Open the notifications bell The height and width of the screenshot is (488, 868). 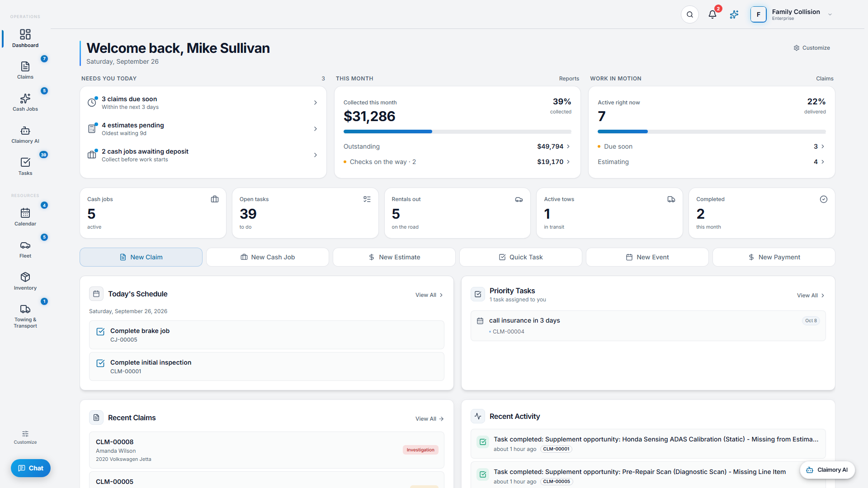point(712,14)
